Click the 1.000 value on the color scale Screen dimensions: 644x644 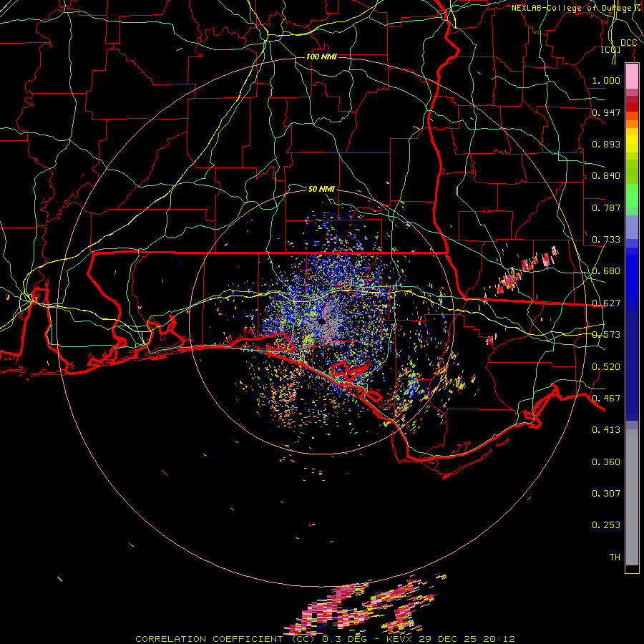pos(606,81)
